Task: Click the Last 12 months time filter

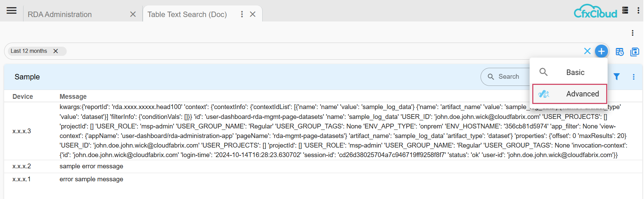Action: point(29,51)
